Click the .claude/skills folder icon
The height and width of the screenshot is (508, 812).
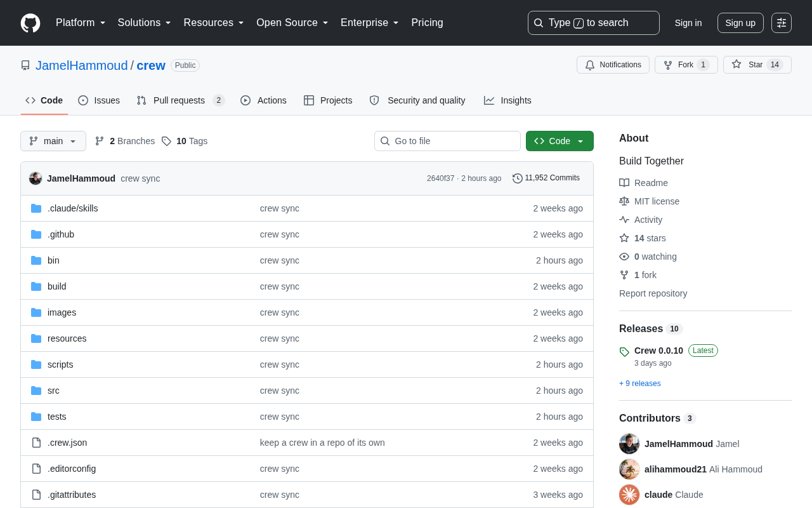pos(36,208)
